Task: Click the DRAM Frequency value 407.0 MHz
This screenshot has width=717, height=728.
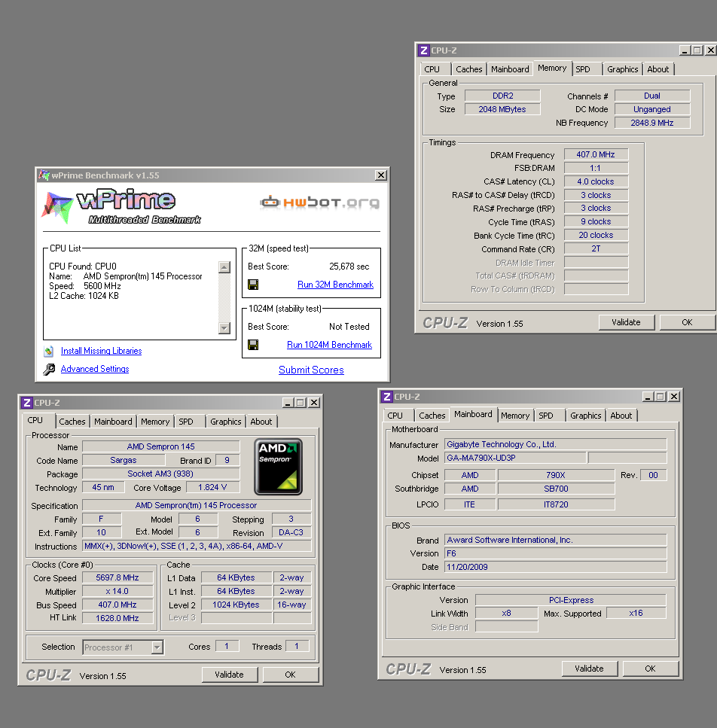Action: pos(596,154)
